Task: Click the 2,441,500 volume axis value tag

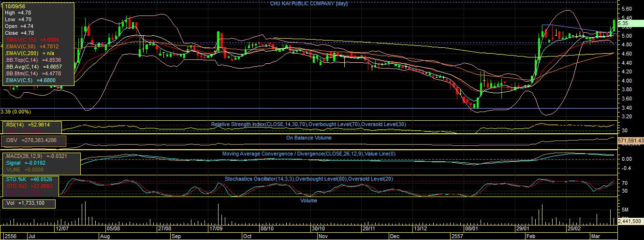Action: coord(630,221)
